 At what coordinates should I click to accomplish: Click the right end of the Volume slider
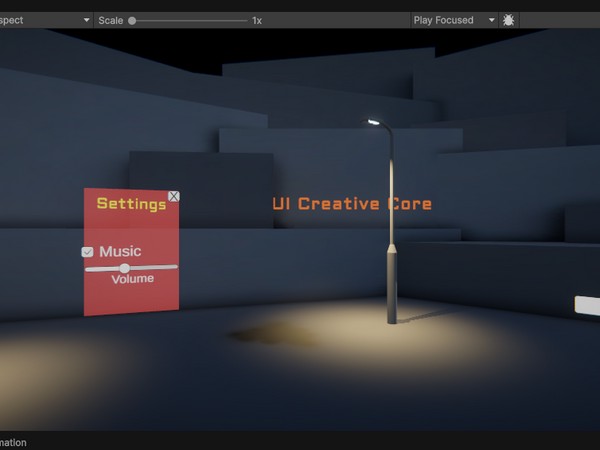[x=175, y=268]
